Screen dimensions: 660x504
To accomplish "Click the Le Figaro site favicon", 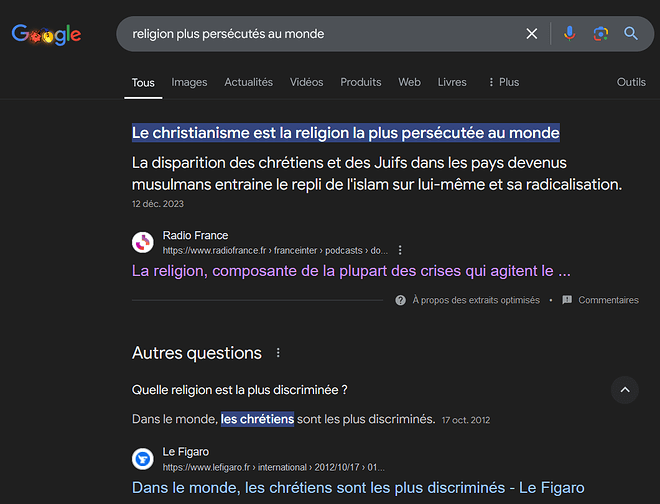I will (x=143, y=459).
